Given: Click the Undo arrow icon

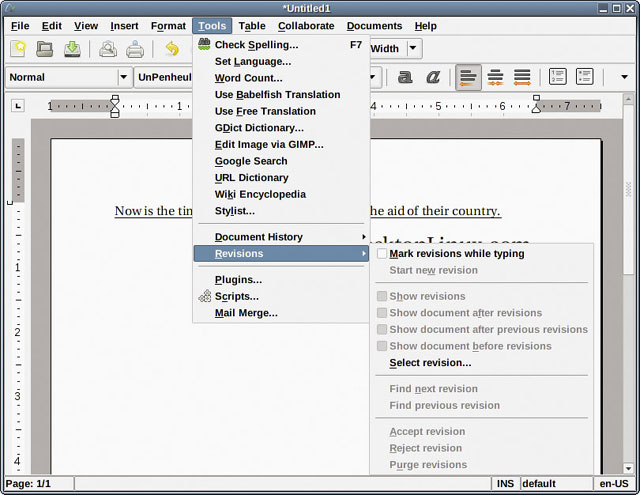Looking at the screenshot, I should point(173,49).
